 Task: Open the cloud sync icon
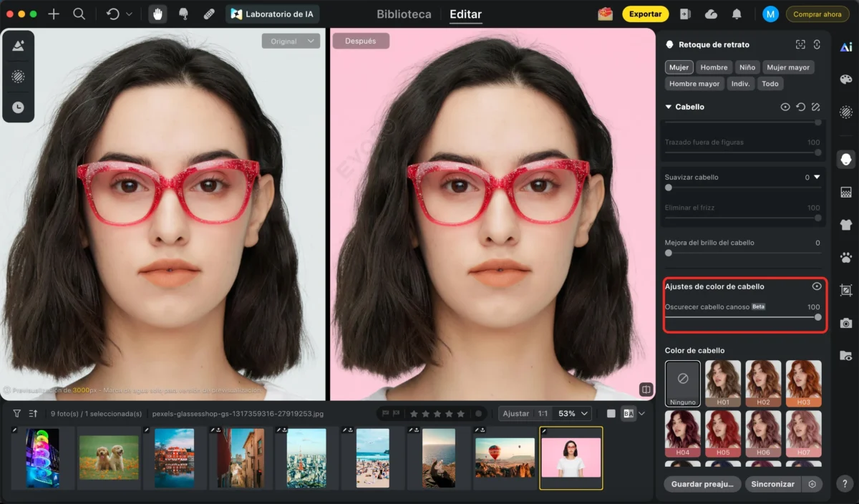[x=711, y=14]
